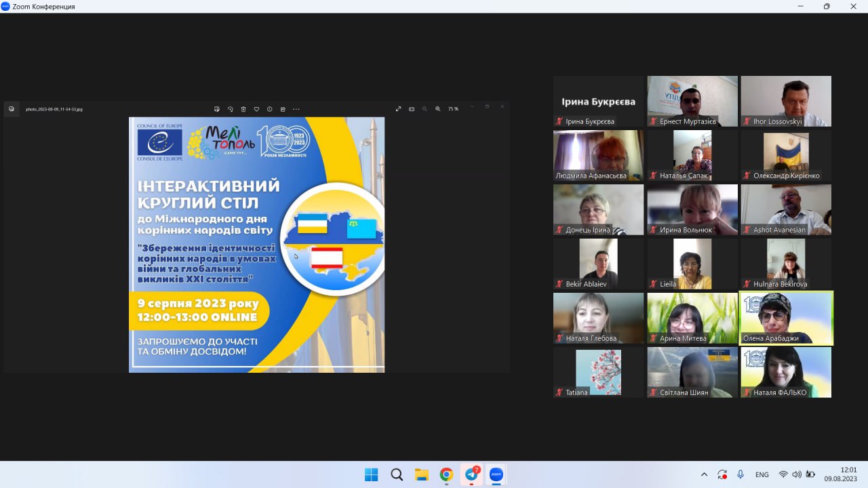868x488 pixels.
Task: Click the Ірина Букрєєва participant tile
Action: tap(598, 101)
